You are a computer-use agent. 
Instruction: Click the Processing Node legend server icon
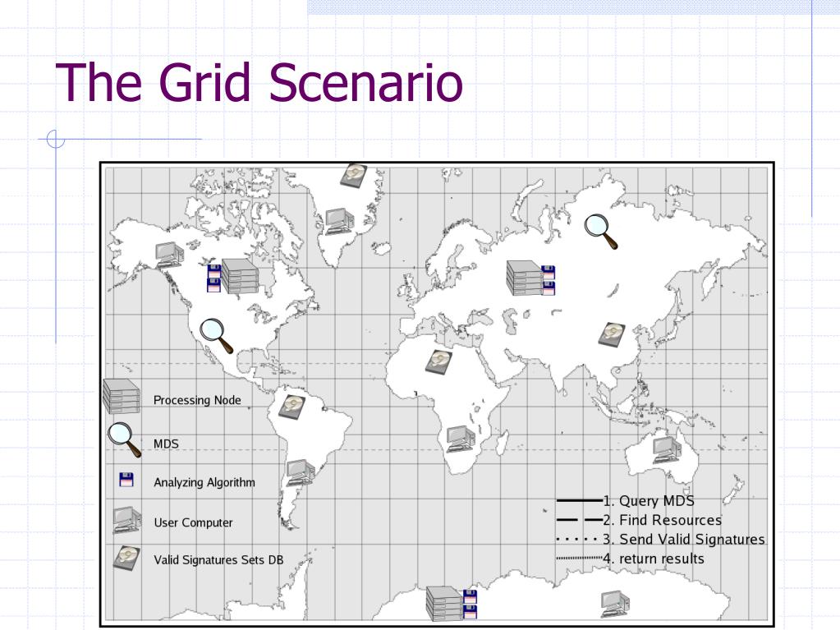click(122, 397)
